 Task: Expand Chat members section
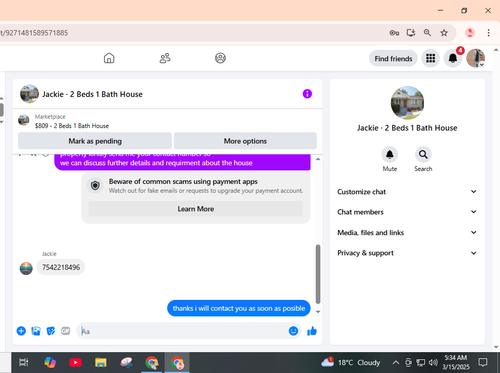tap(407, 212)
